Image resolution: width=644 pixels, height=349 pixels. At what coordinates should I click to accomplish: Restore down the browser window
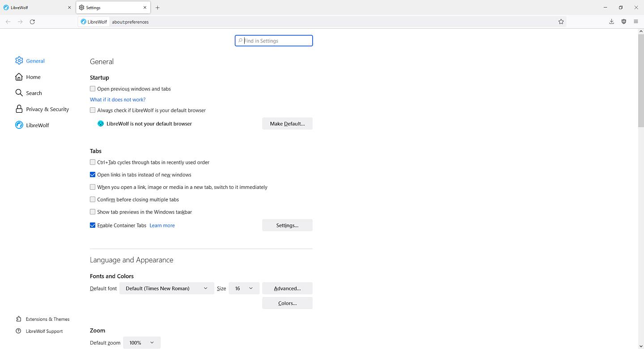[621, 8]
